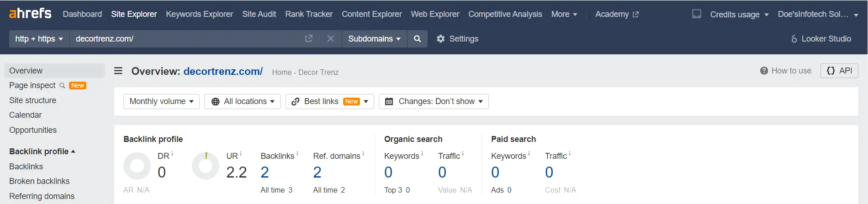Click the search magnifier button
Image resolution: width=868 pixels, height=204 pixels.
[417, 39]
